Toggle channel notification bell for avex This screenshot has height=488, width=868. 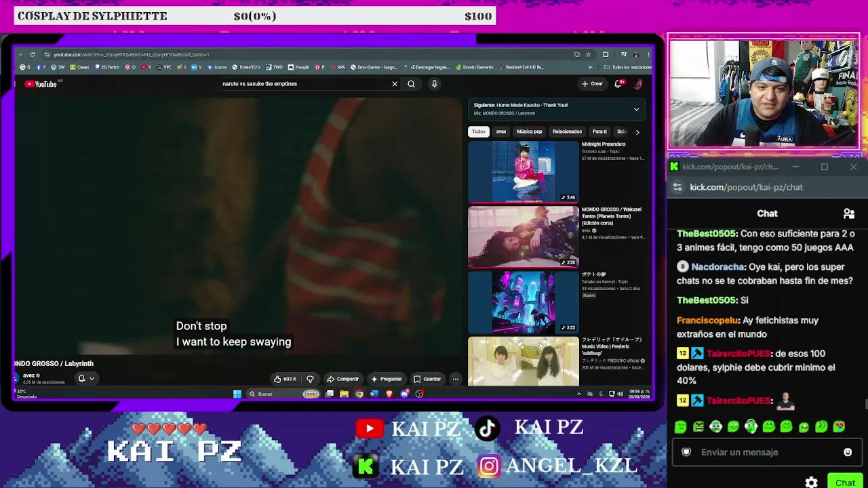click(x=81, y=378)
